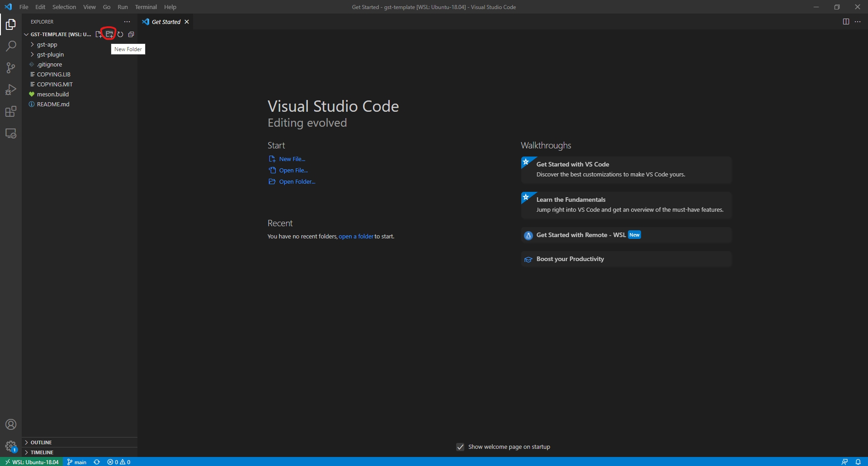Screen dimensions: 868x466
Task: Click the Visual Studio Code logo in title bar
Action: (x=8, y=7)
